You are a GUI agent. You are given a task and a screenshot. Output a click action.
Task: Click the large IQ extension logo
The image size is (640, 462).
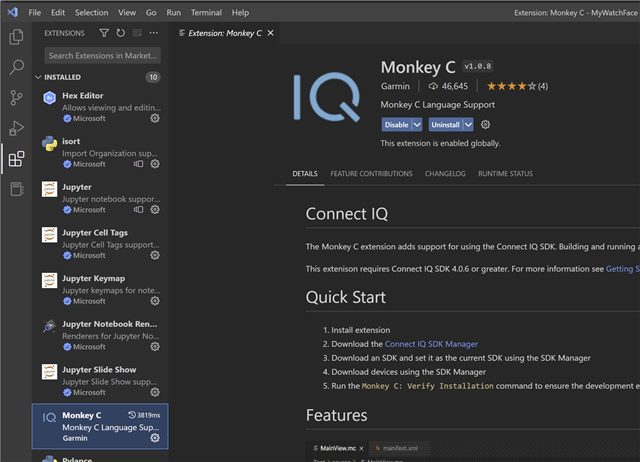327,97
